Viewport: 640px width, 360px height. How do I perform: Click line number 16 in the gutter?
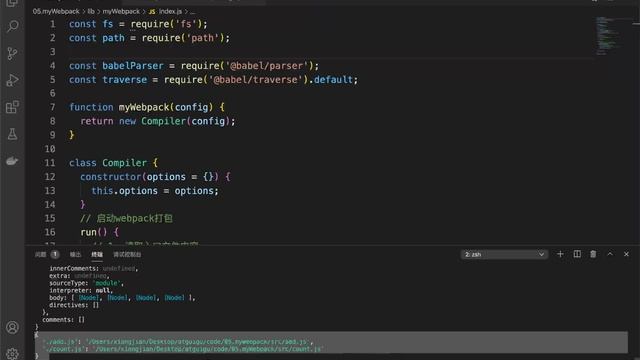tap(50, 232)
